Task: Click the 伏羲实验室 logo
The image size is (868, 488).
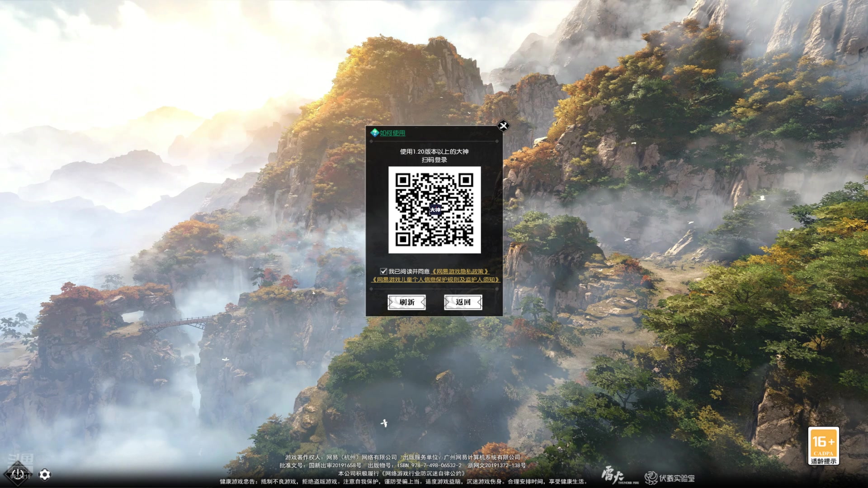Action: pyautogui.click(x=670, y=478)
